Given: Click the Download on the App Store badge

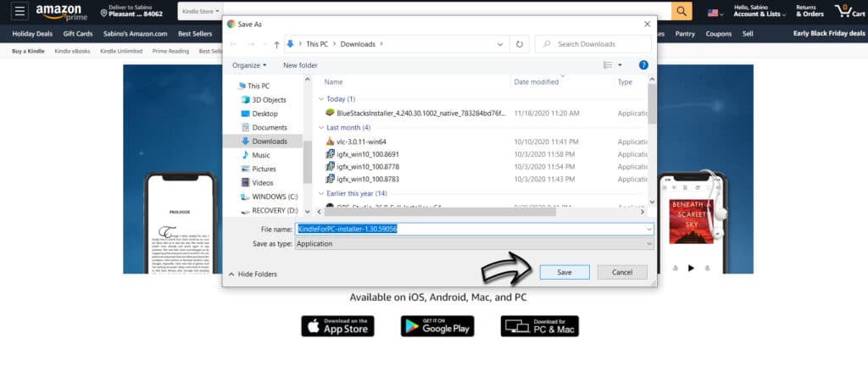Looking at the screenshot, I should (x=337, y=326).
